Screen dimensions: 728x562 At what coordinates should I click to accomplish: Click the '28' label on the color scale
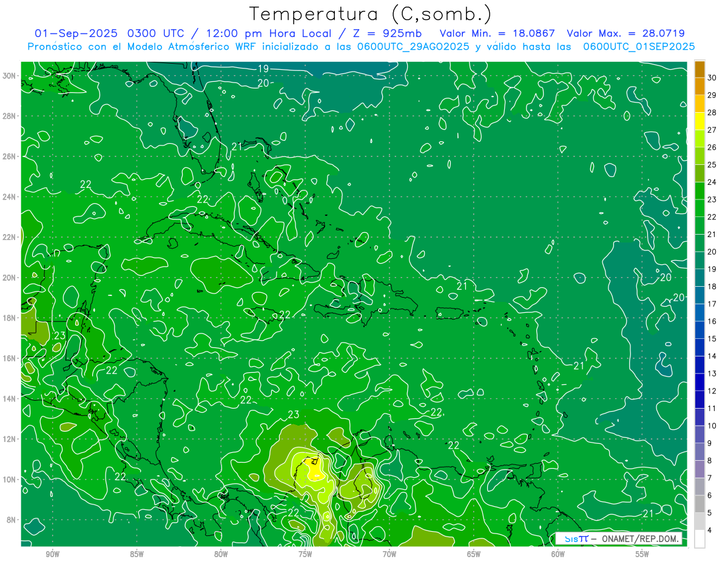point(712,112)
